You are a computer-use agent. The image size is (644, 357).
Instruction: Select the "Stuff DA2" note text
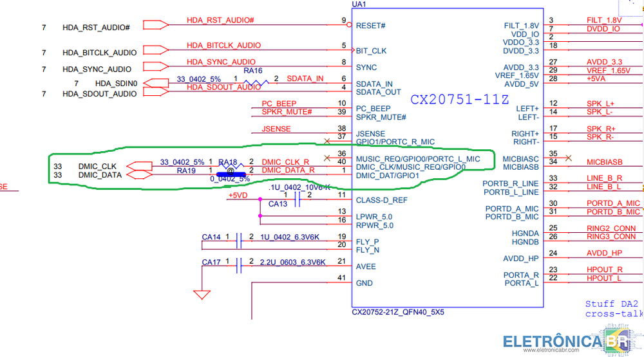pos(611,304)
